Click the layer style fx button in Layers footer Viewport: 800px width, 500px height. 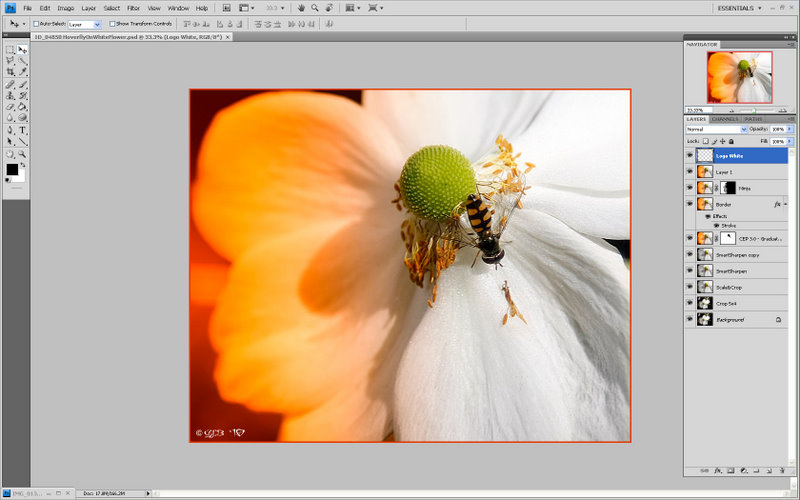[x=717, y=471]
